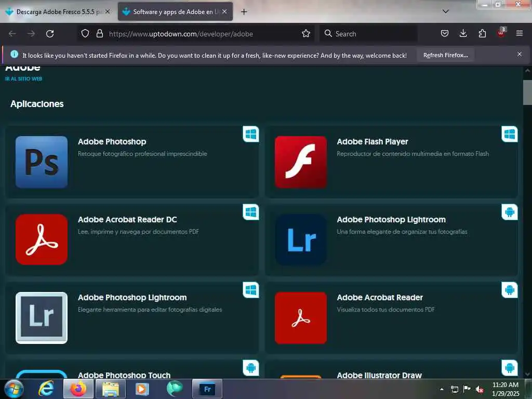Click Android badge on Lightroom 'Una forma elegante' card

tap(510, 212)
